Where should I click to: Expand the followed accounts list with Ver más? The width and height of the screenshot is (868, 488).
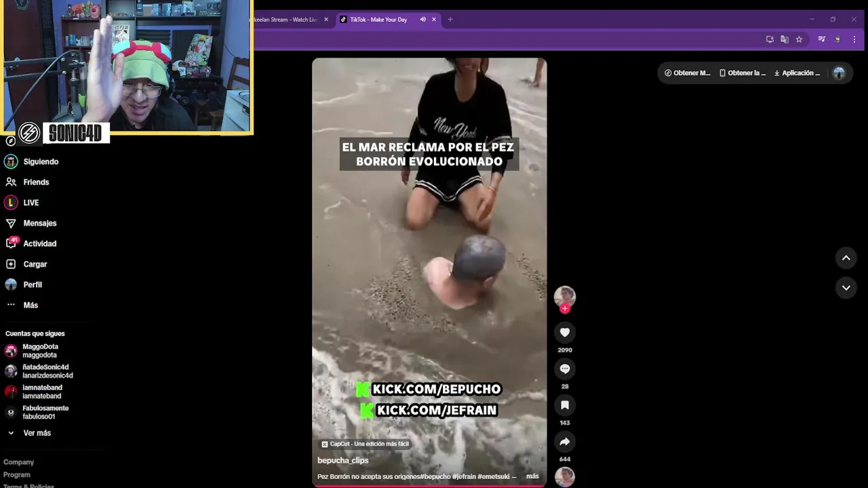[x=37, y=432]
